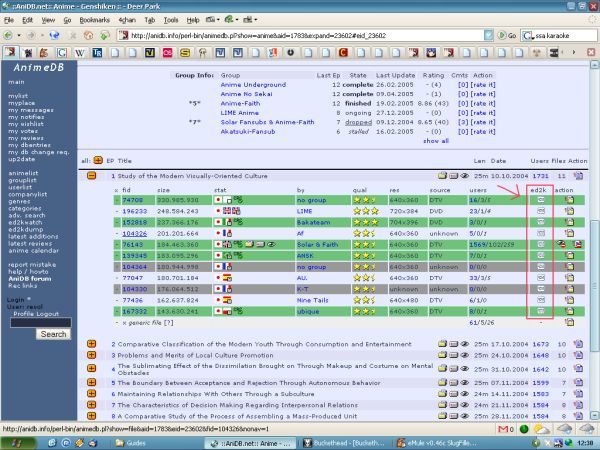Toggle the eye watched icon for episode 5
The image size is (600, 450).
tap(465, 383)
